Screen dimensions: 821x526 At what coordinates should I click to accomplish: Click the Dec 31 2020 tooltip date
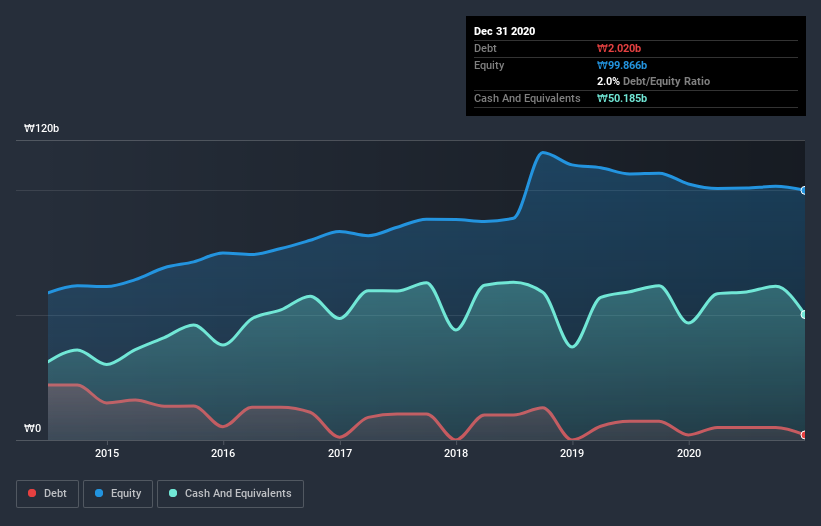pos(504,31)
